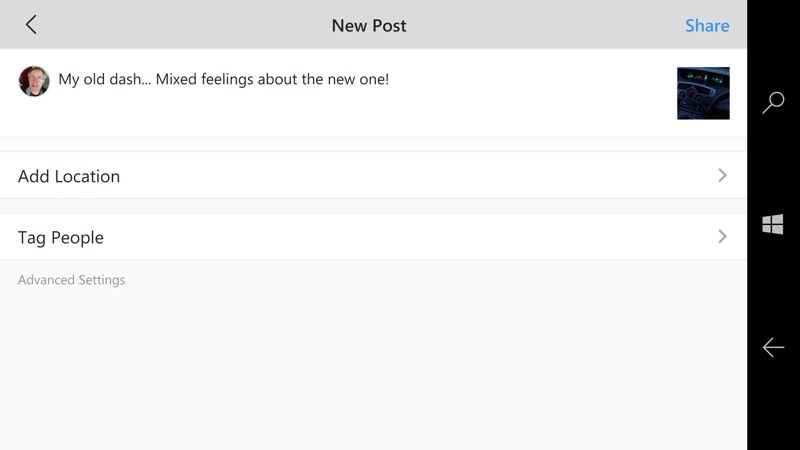This screenshot has width=800, height=450.
Task: Tap the phone back arrow button
Action: click(x=773, y=347)
